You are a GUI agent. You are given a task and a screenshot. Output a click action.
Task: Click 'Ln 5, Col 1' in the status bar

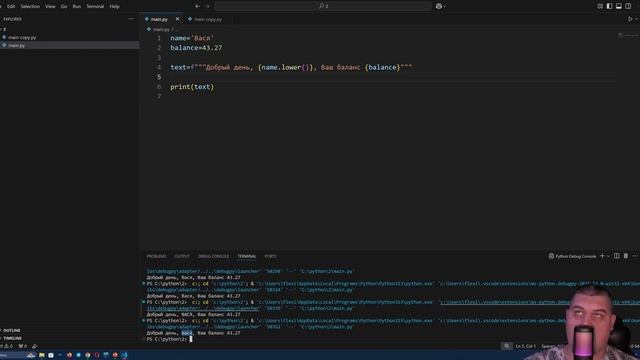click(x=525, y=346)
